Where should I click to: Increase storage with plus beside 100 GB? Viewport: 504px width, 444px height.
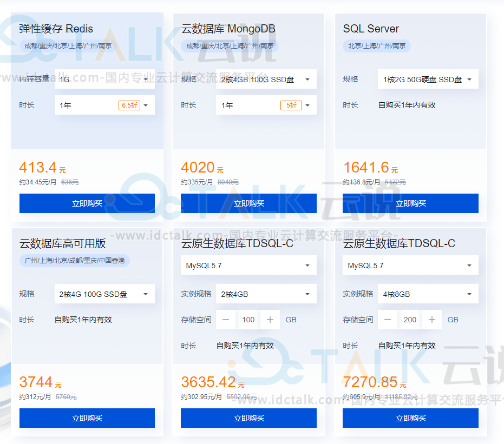(270, 320)
